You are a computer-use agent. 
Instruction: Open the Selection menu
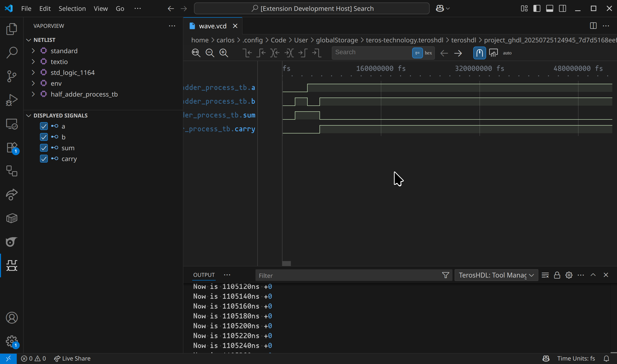(x=72, y=9)
